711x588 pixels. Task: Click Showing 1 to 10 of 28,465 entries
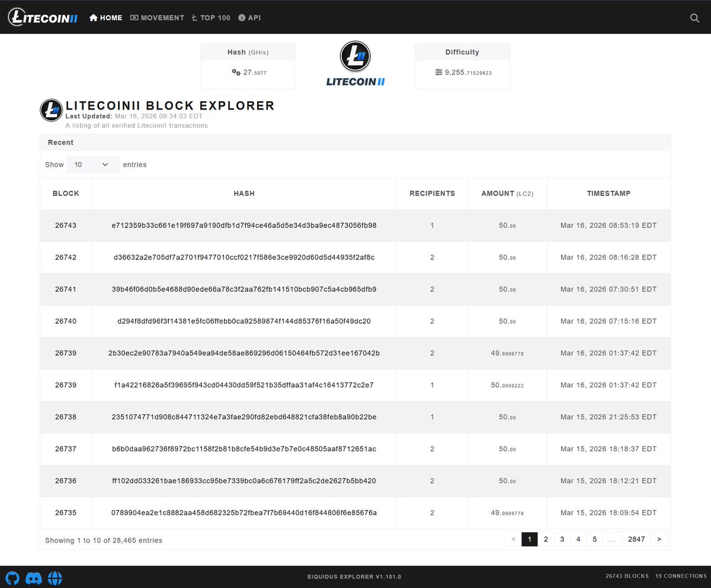point(104,540)
